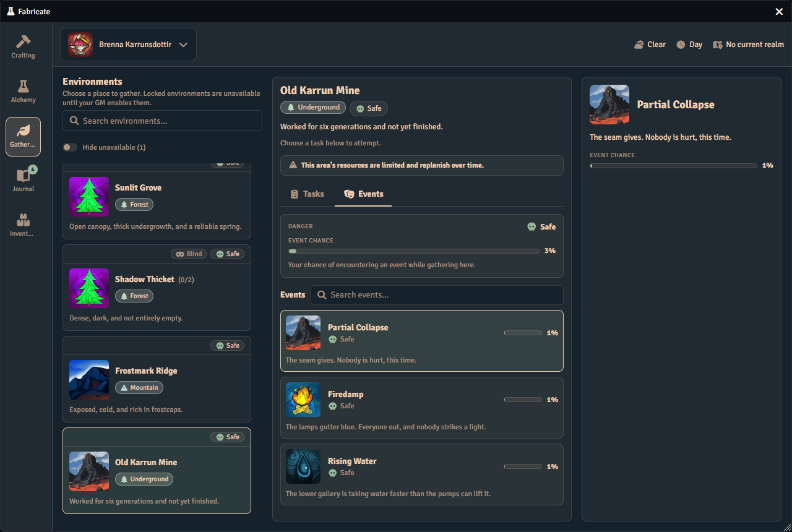This screenshot has width=792, height=532.
Task: Click the Shadow Thicket (0/2) title text
Action: [x=155, y=279]
